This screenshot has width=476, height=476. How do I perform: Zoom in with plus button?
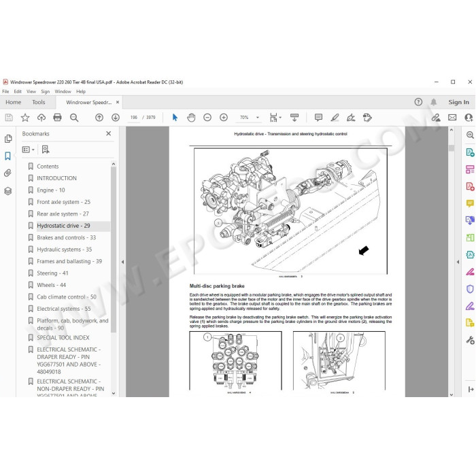[224, 118]
